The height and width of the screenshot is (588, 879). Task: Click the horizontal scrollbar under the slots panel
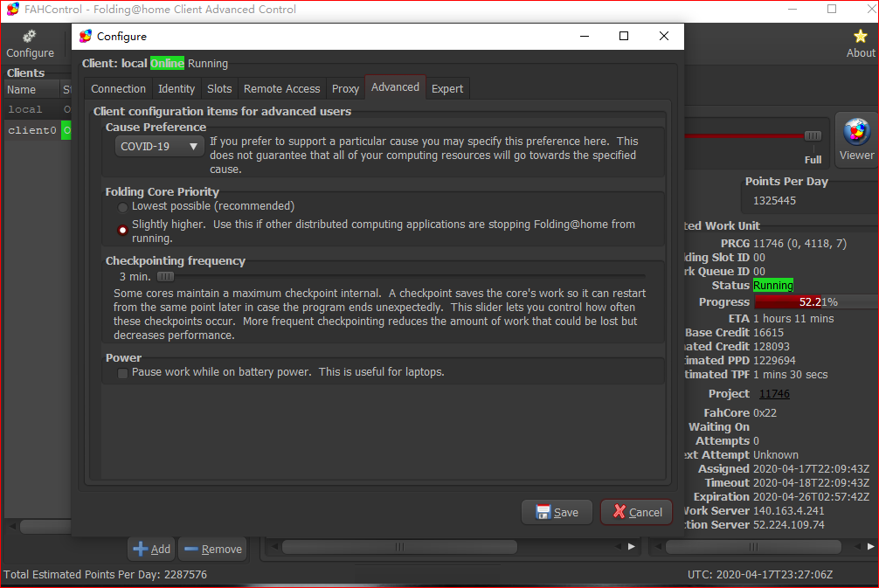pyautogui.click(x=399, y=547)
